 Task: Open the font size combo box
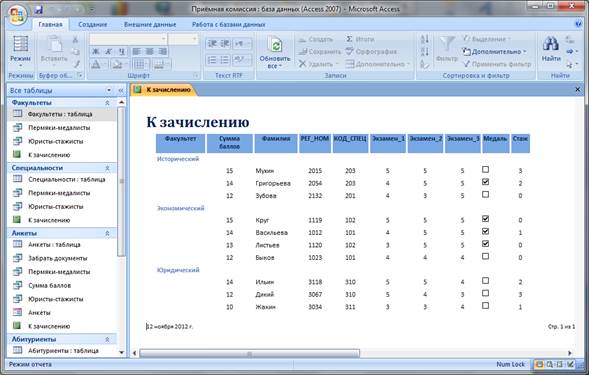point(183,39)
